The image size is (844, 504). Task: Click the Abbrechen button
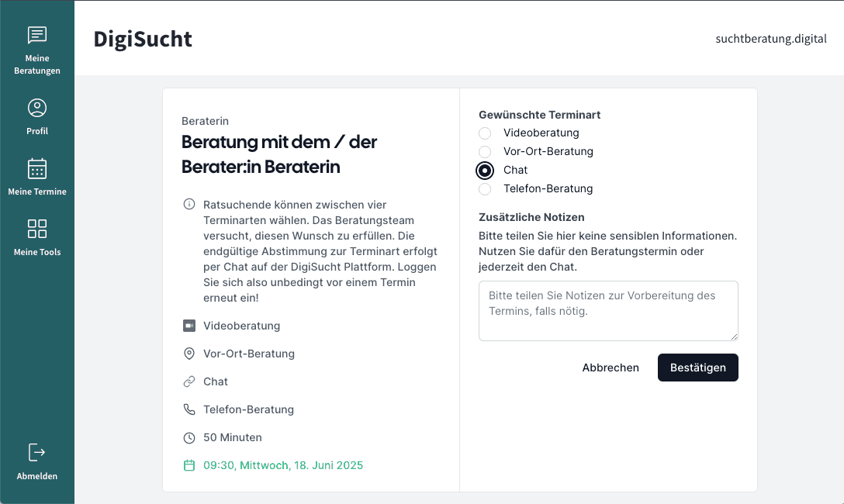click(x=611, y=368)
